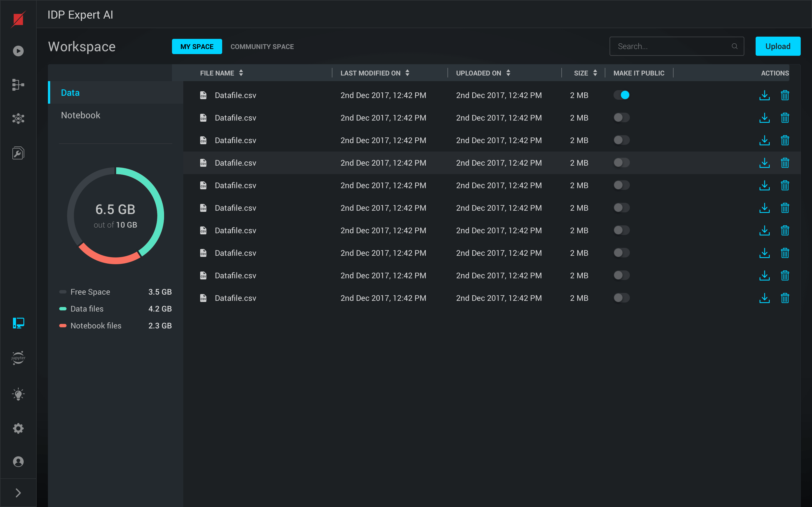
Task: Disable public toggle on first Datafile.csv
Action: pos(621,95)
